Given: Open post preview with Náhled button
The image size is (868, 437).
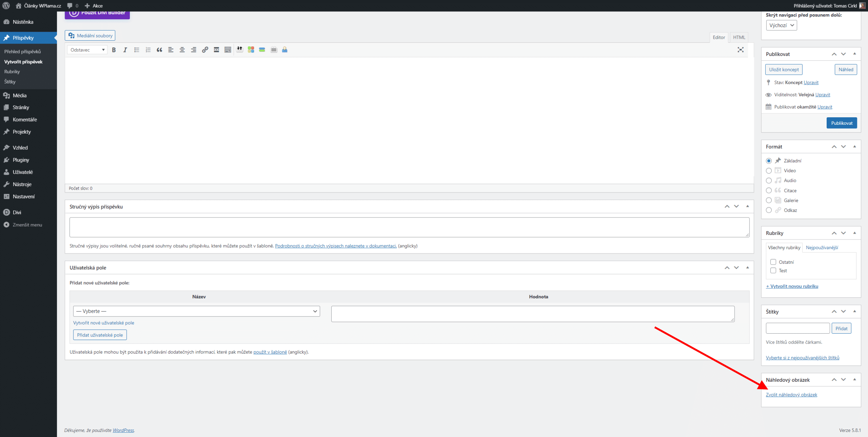Looking at the screenshot, I should pos(846,70).
